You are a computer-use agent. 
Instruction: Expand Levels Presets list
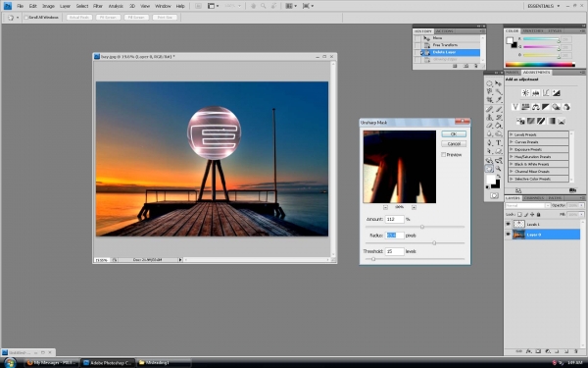click(x=512, y=134)
